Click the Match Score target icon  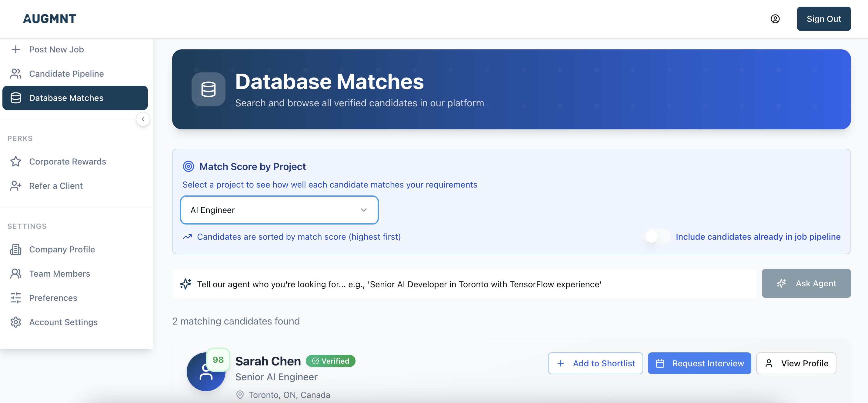coord(188,166)
